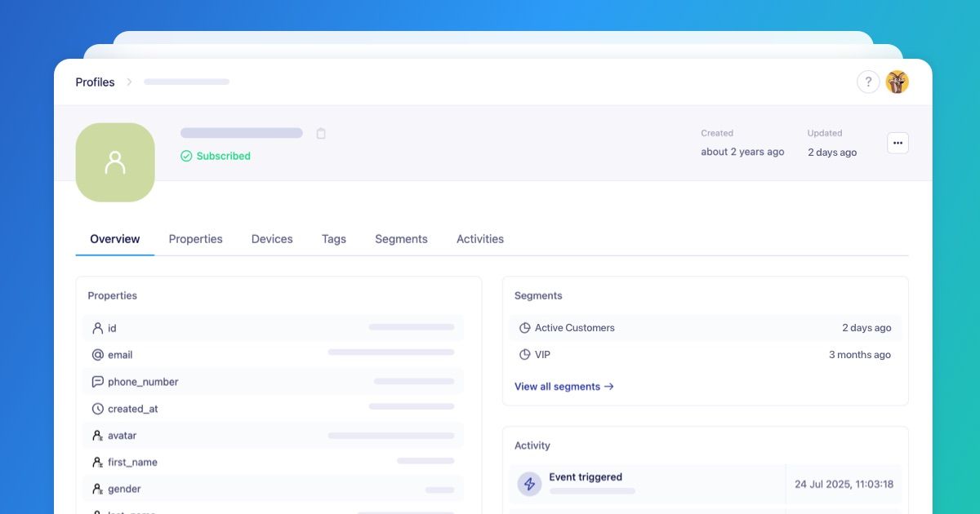Click the email at-sign property icon
Image resolution: width=980 pixels, height=514 pixels.
(x=98, y=355)
